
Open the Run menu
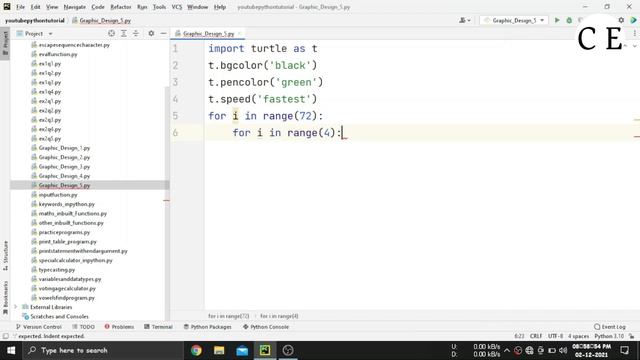(x=142, y=7)
